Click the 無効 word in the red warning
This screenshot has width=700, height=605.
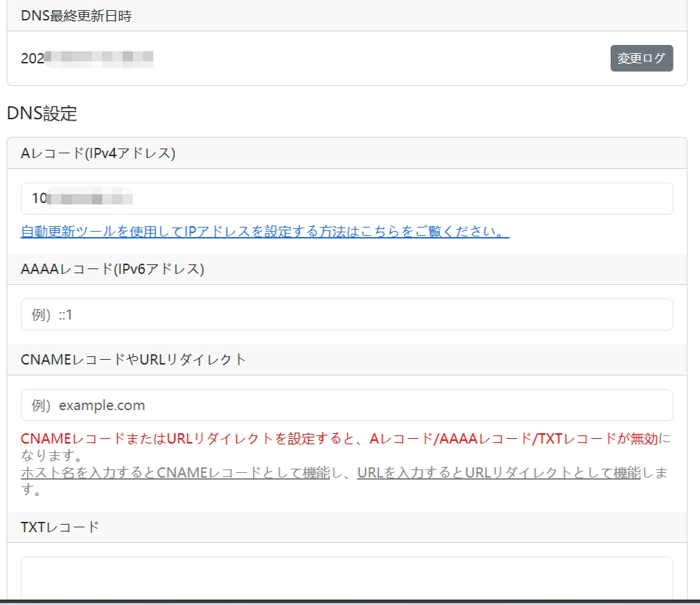coord(644,439)
